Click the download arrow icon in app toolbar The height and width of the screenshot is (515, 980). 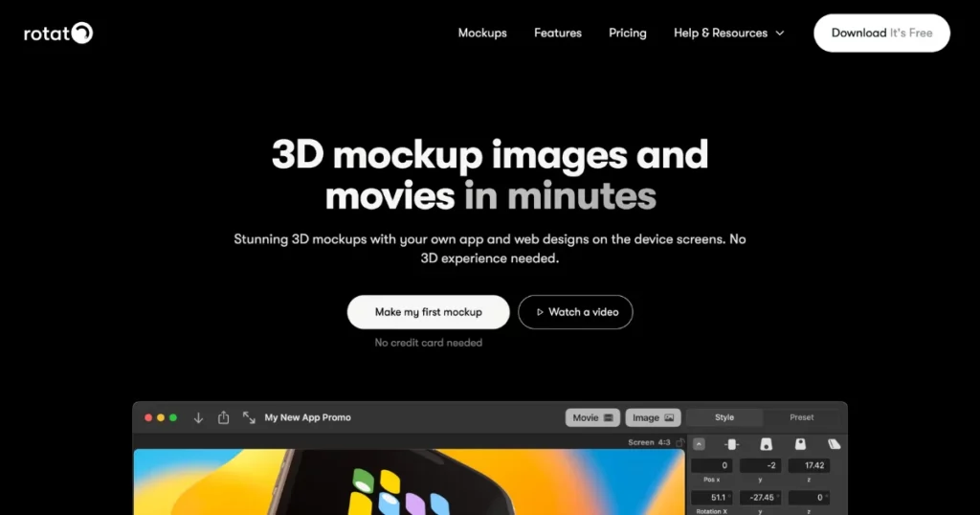(x=198, y=417)
